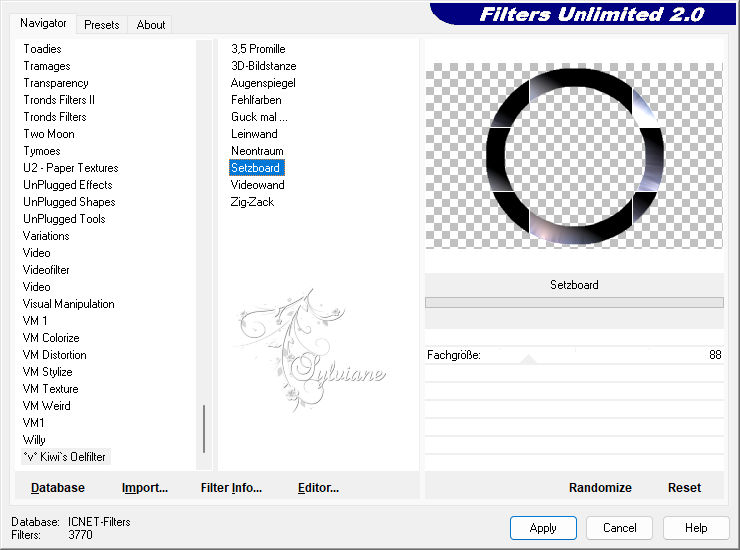Viewport: 740px width, 550px height.
Task: Select VM1 filter category
Action: 34,423
